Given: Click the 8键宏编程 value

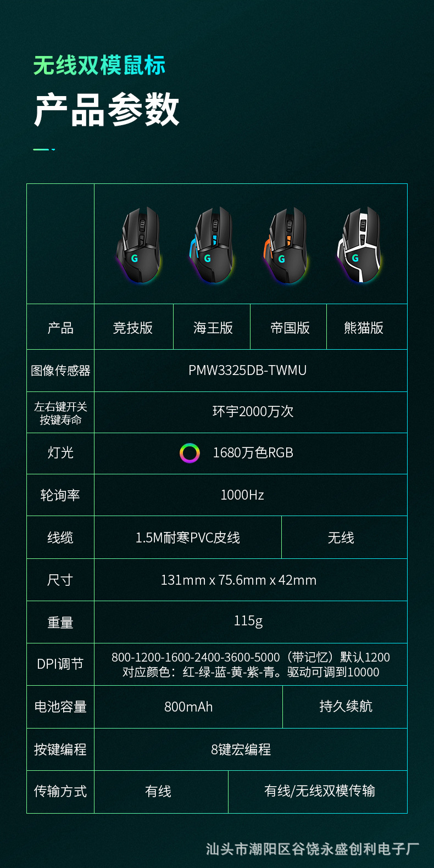Looking at the screenshot, I should (241, 749).
